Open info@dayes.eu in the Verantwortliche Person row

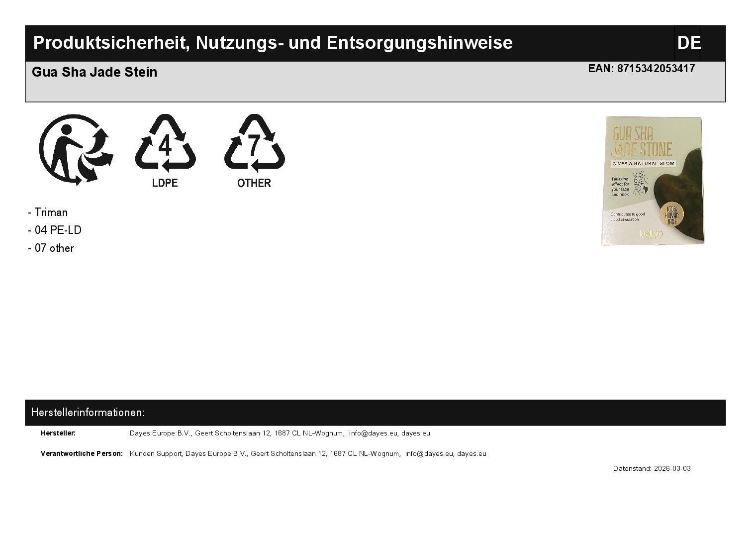tap(429, 453)
